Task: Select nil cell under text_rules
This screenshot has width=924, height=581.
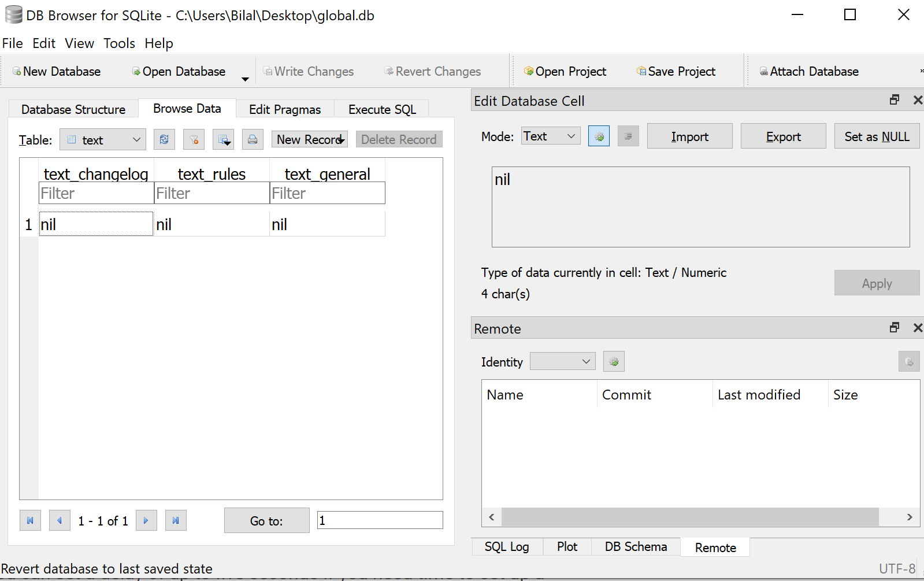Action: 211,224
